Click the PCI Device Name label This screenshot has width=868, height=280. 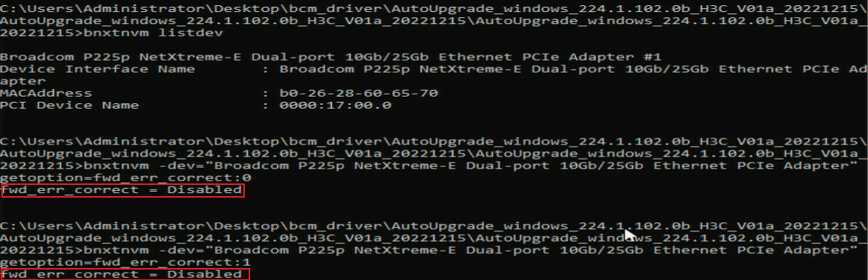[x=70, y=105]
